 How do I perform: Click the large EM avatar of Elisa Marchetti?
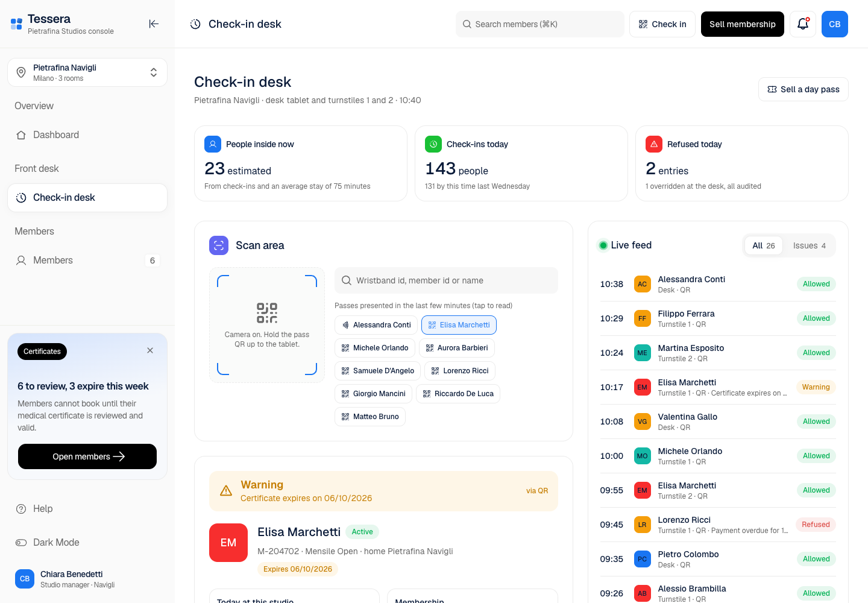click(x=228, y=543)
